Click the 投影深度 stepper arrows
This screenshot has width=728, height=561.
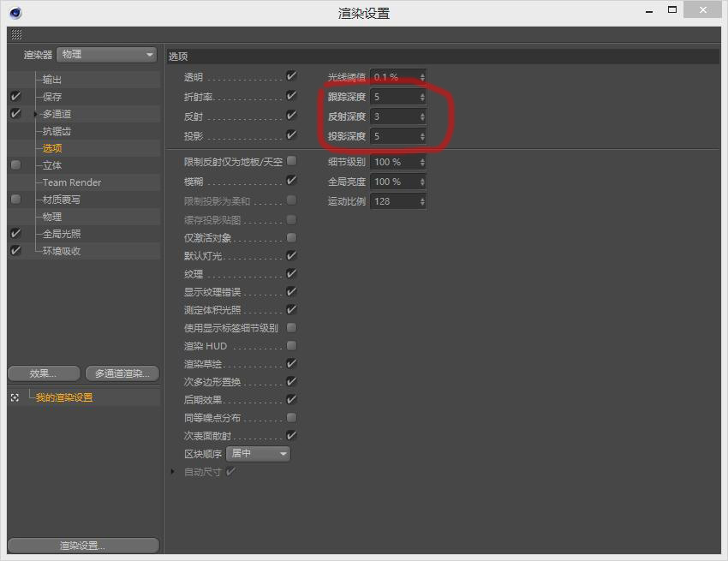click(422, 136)
